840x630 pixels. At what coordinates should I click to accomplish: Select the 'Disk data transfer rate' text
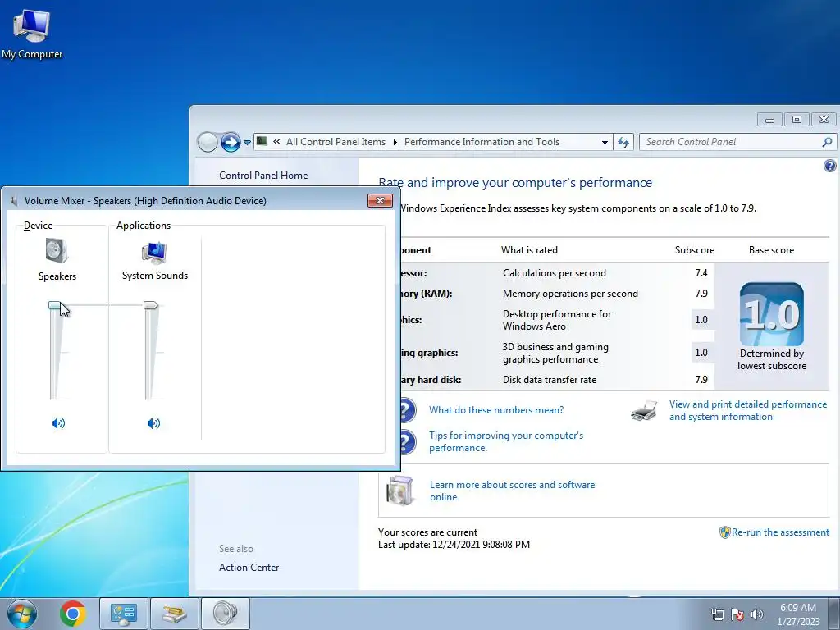(549, 379)
